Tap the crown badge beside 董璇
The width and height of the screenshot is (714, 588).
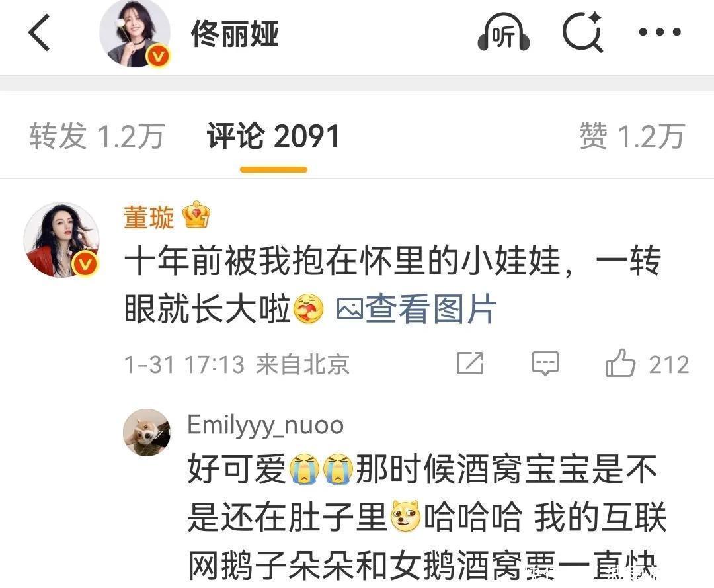196,214
